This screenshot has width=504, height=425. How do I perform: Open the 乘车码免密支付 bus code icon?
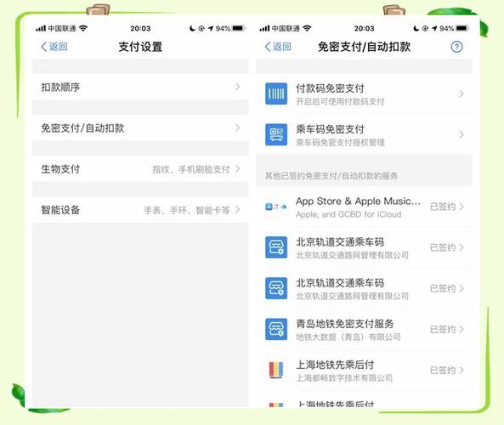[276, 134]
